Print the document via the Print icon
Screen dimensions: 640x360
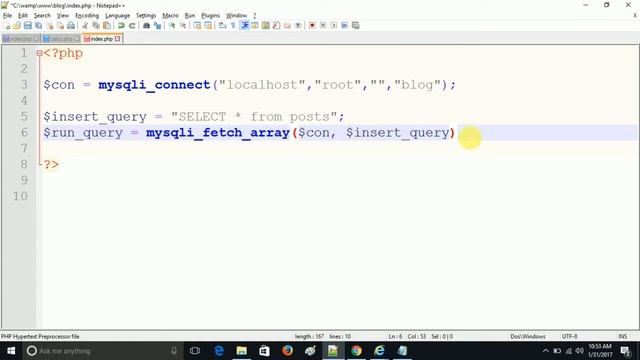pos(71,26)
